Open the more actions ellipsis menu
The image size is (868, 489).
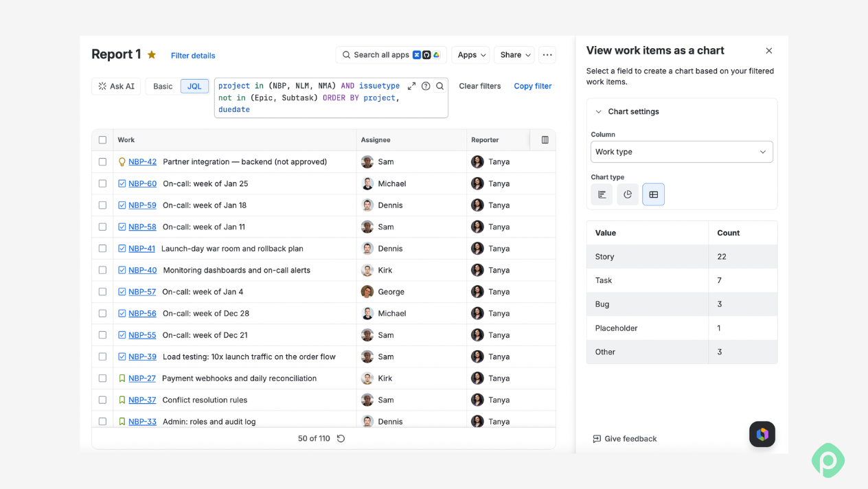coord(547,55)
